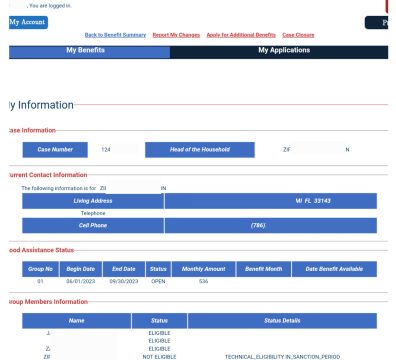Screen dimensions: 396x360
Task: Switch to the My Applications tab
Action: [279, 52]
